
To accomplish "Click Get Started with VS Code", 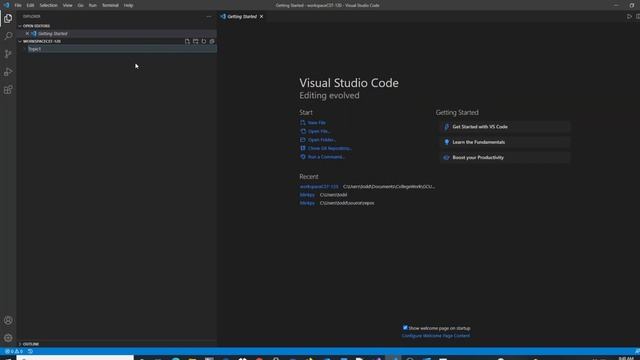I will pos(505,127).
